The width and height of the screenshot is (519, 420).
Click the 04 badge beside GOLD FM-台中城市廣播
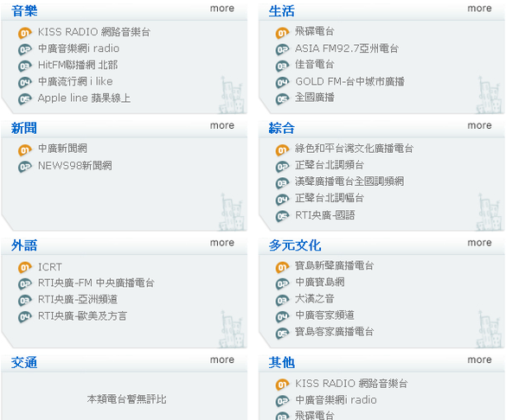point(282,82)
